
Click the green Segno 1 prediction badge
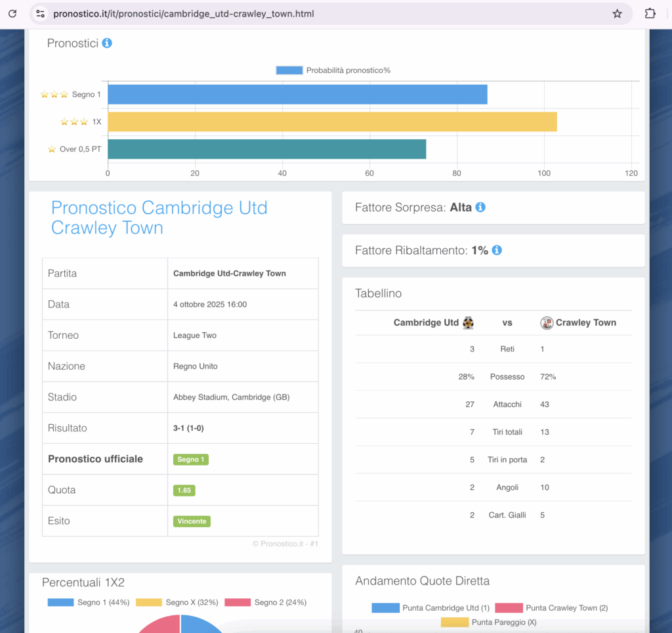[190, 460]
